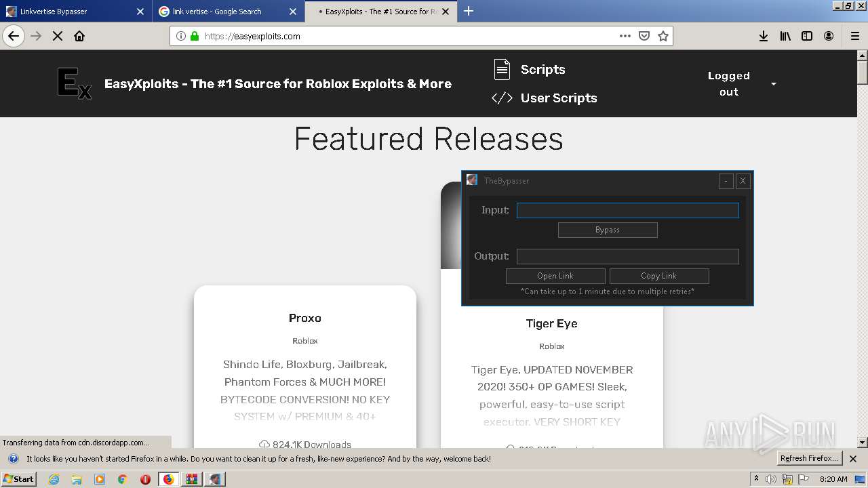Image resolution: width=868 pixels, height=488 pixels.
Task: Show hidden system tray icons
Action: pos(756,479)
